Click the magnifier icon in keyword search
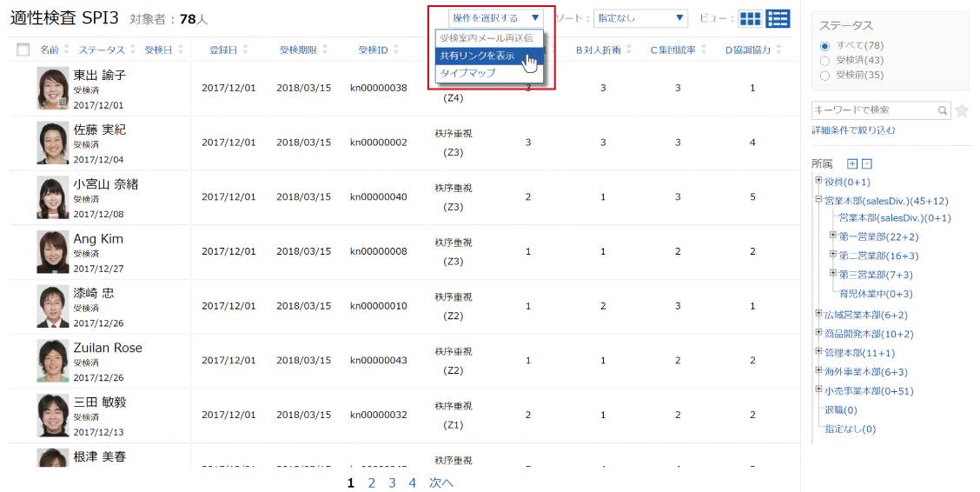This screenshot has width=980, height=492. [x=943, y=111]
